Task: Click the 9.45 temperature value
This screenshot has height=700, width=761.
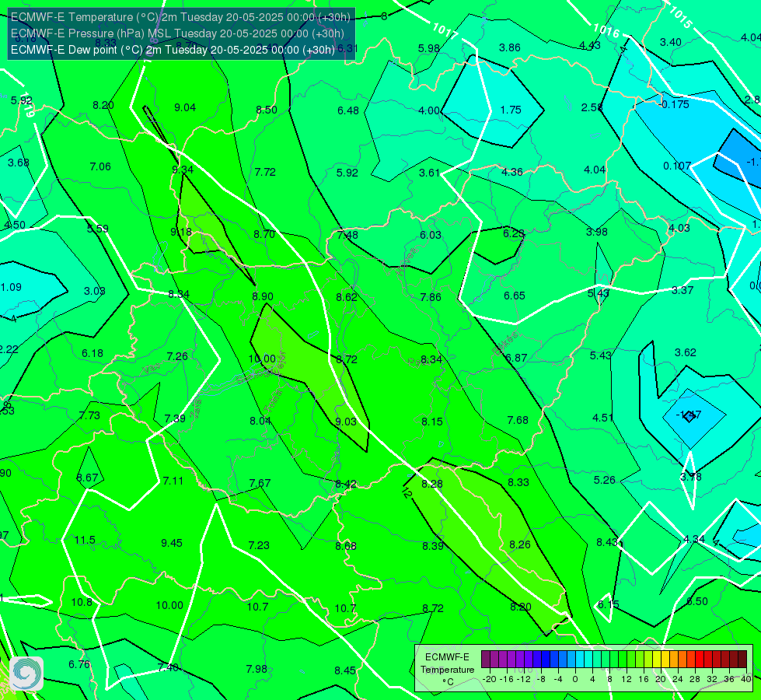Action: (x=172, y=543)
